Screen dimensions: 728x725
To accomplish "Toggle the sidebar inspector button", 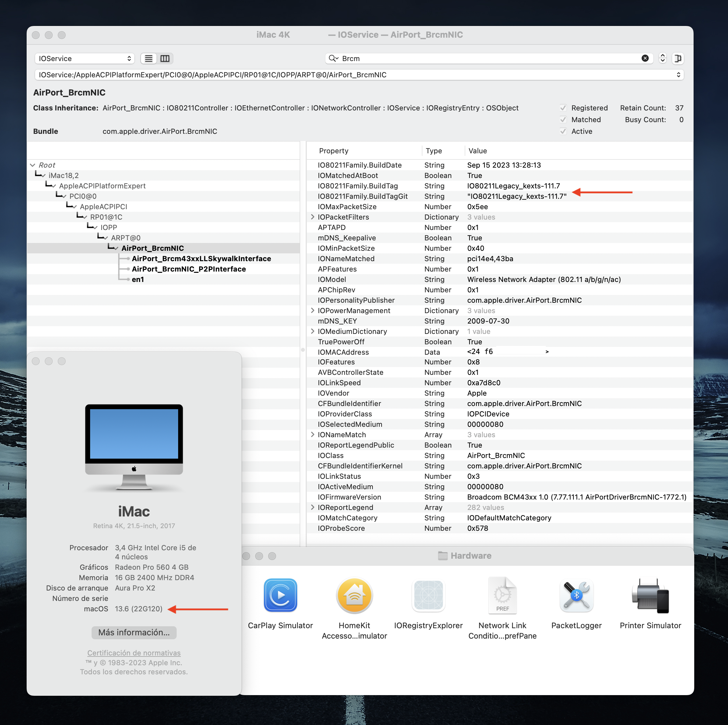I will coord(677,58).
